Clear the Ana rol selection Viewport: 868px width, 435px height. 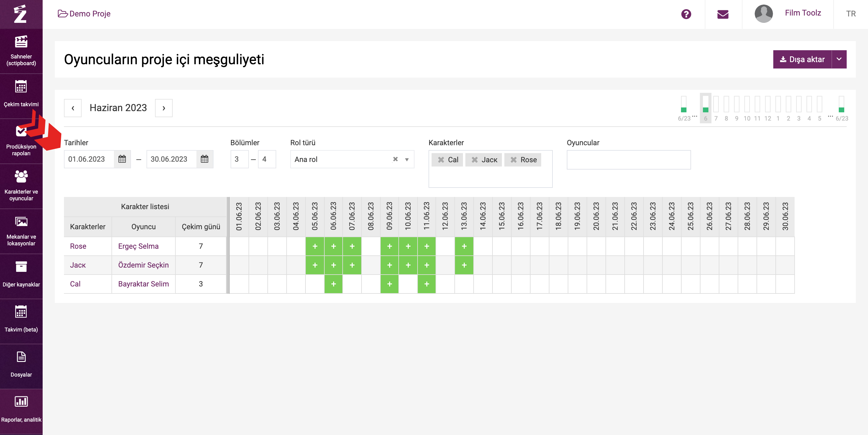click(x=395, y=159)
